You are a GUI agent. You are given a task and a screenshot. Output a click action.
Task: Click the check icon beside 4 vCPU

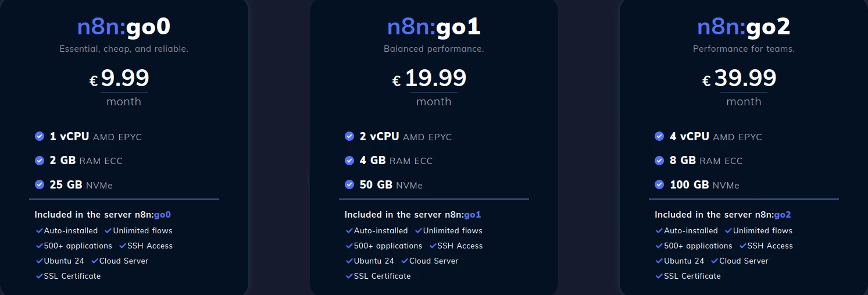pos(659,136)
